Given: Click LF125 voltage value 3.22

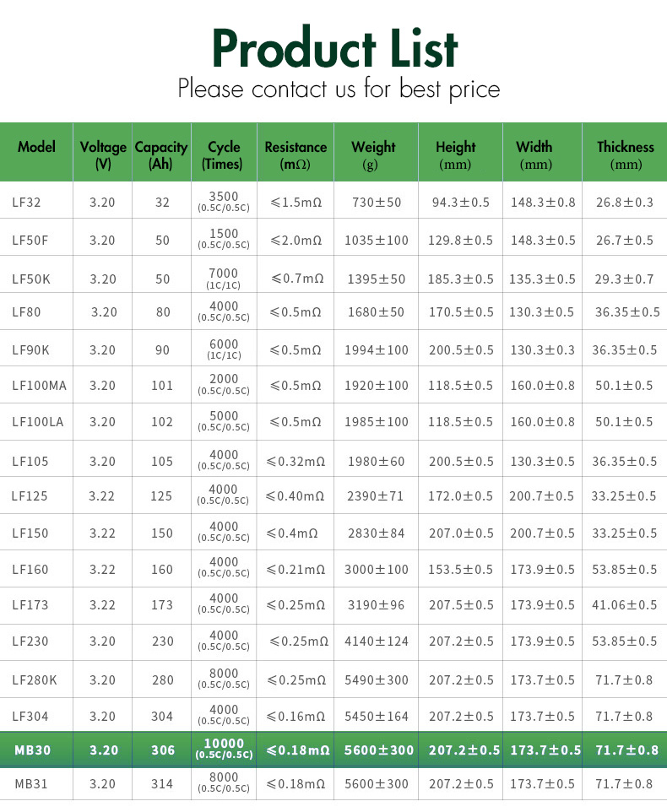Looking at the screenshot, I should click(101, 496).
